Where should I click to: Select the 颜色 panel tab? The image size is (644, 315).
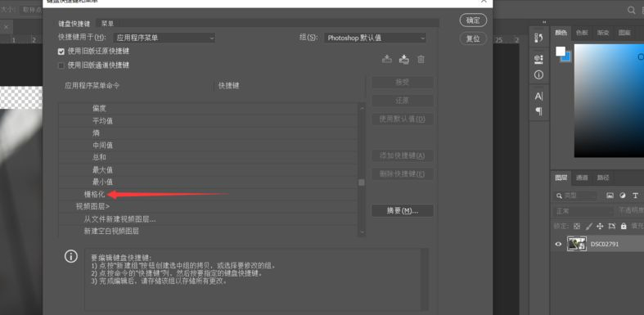pos(561,33)
